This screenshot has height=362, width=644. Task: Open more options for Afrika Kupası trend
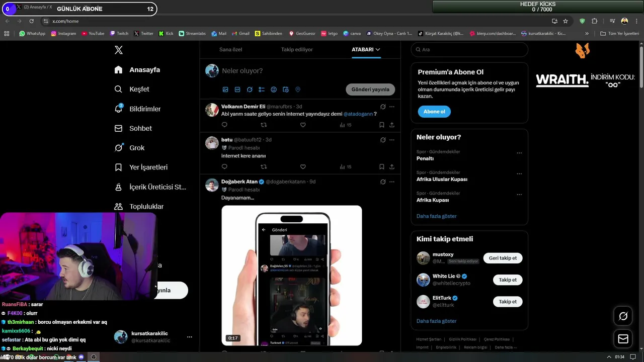(x=519, y=195)
